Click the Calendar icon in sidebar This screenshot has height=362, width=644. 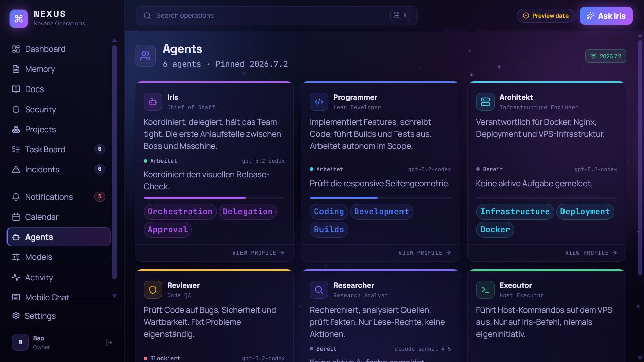pyautogui.click(x=16, y=217)
